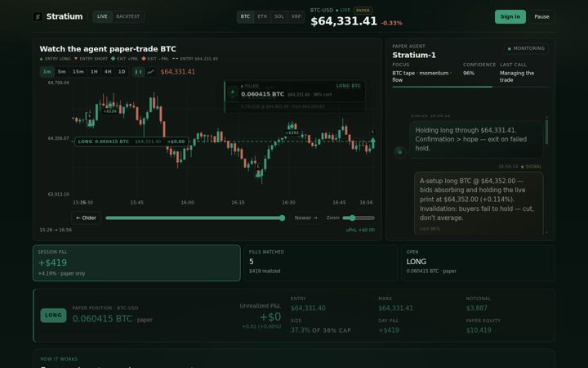Click the Notional value $3,887
The width and height of the screenshot is (588, 368).
477,308
